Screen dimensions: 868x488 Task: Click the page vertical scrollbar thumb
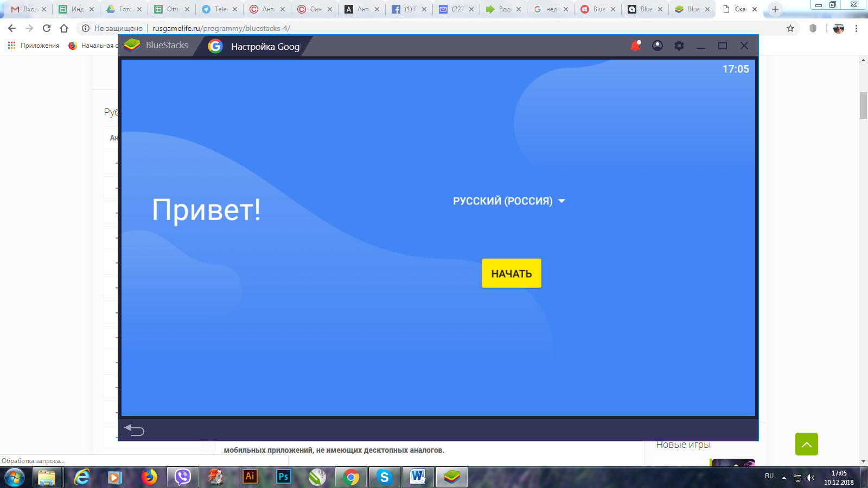coord(863,106)
